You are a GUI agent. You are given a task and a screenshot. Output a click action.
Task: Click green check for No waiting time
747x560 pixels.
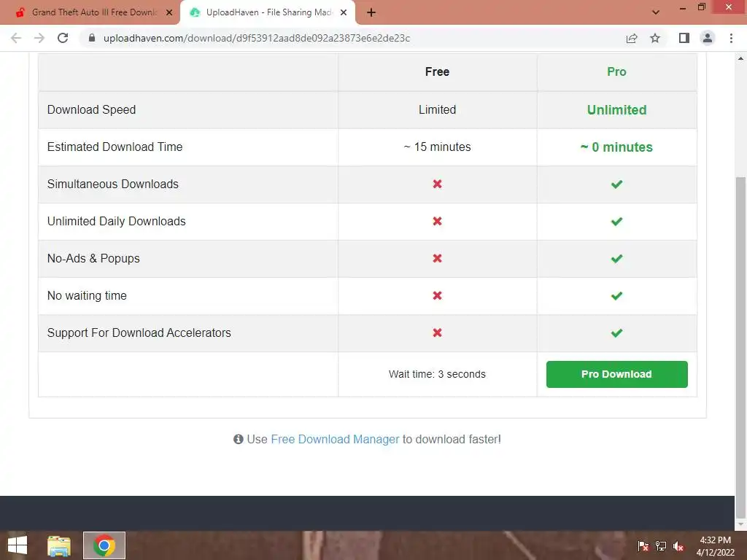tap(616, 296)
